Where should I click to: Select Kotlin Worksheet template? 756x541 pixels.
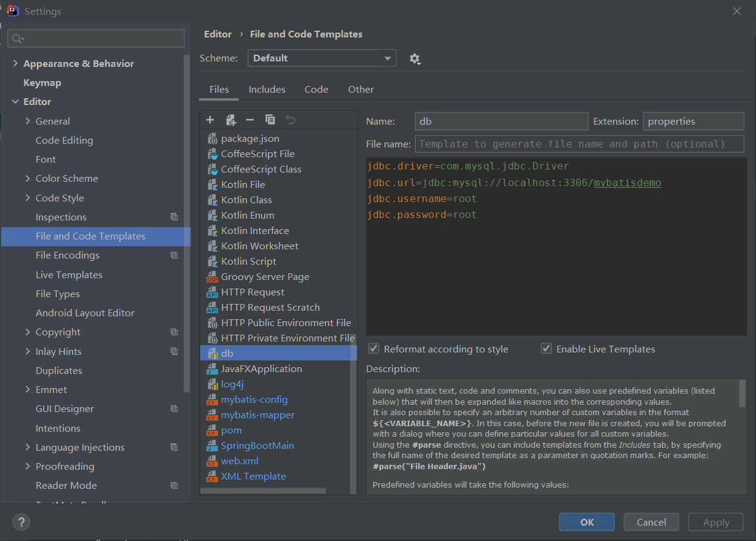(x=260, y=246)
